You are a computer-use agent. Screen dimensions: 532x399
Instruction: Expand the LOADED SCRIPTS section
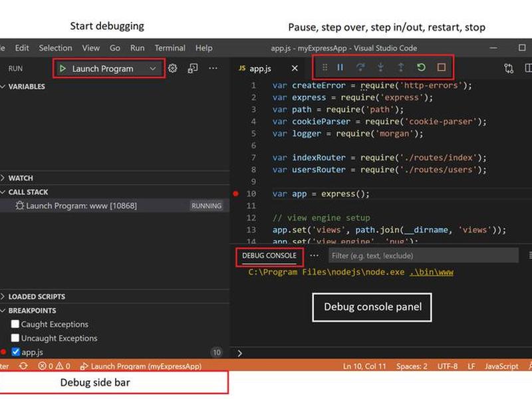pyautogui.click(x=3, y=297)
